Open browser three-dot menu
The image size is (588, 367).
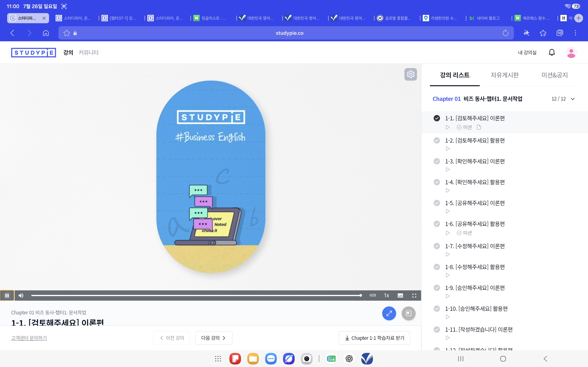point(575,33)
